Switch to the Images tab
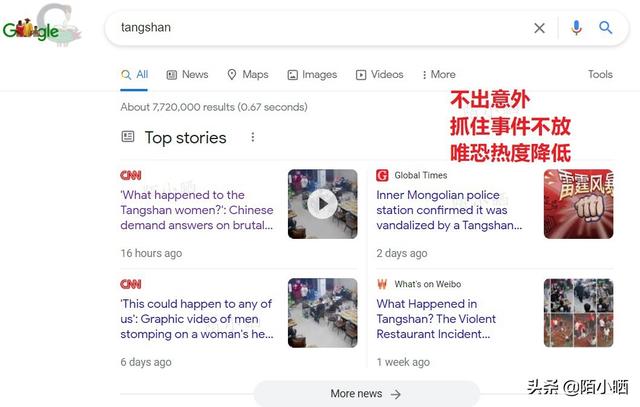Image resolution: width=640 pixels, height=407 pixels. point(312,74)
